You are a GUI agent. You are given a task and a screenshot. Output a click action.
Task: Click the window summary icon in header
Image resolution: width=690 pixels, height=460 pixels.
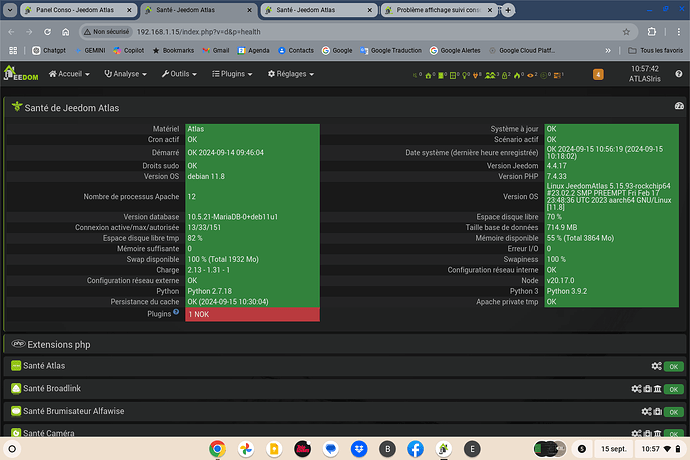(x=452, y=76)
